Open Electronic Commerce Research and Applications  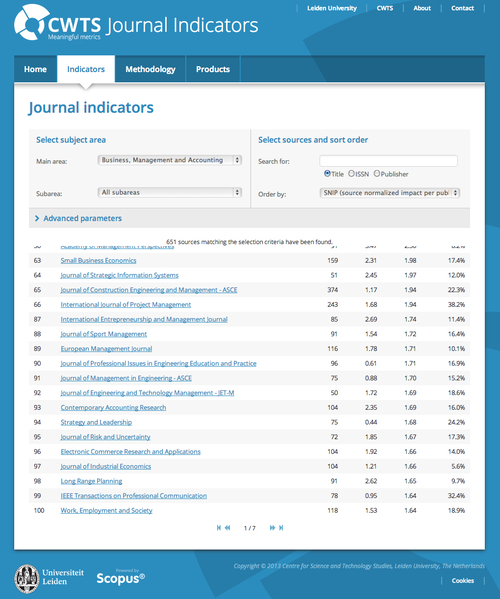131,452
